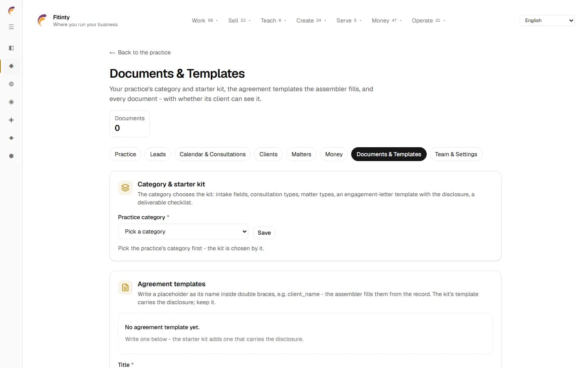Screen dimensions: 588x368
Task: Open the hexagon icon in the sidebar
Action: (11, 156)
